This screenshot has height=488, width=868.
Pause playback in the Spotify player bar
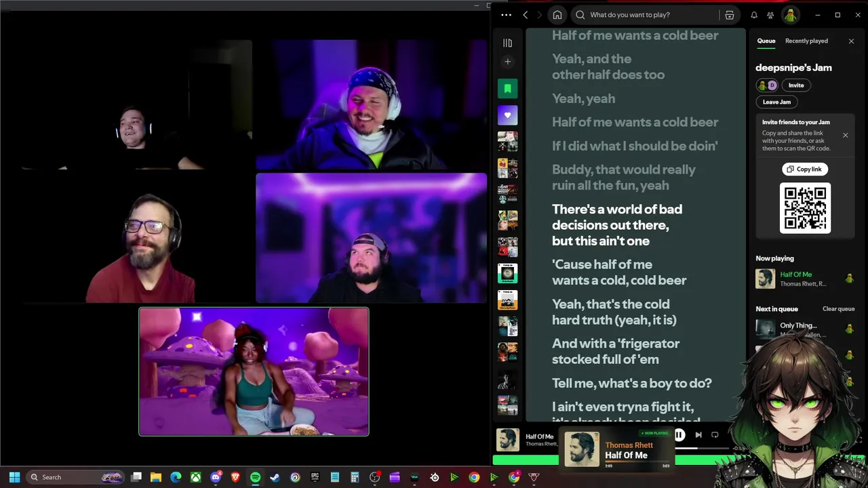point(679,435)
